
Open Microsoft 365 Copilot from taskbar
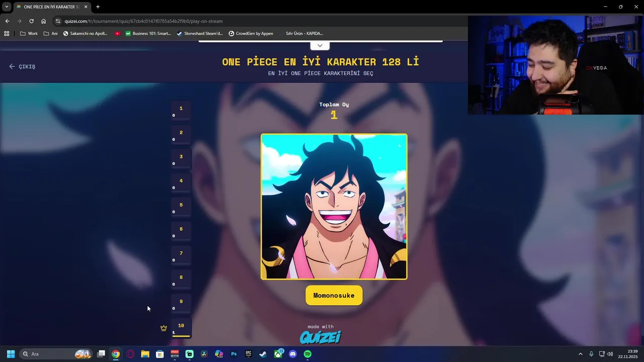pyautogui.click(x=219, y=354)
